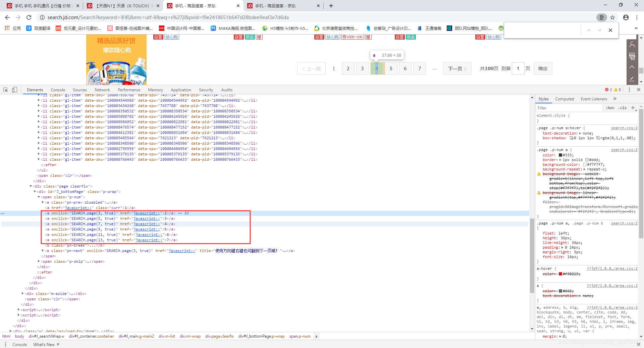644x348 pixels.
Task: Go to page 5 in pagination
Action: tap(391, 68)
